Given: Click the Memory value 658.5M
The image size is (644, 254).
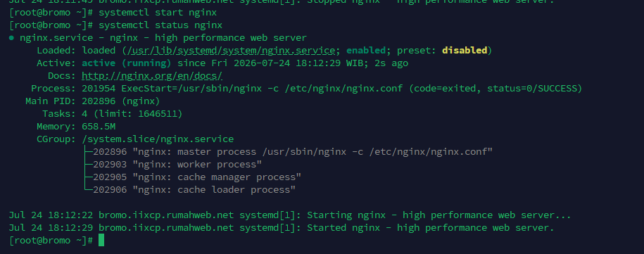Looking at the screenshot, I should click(99, 127).
